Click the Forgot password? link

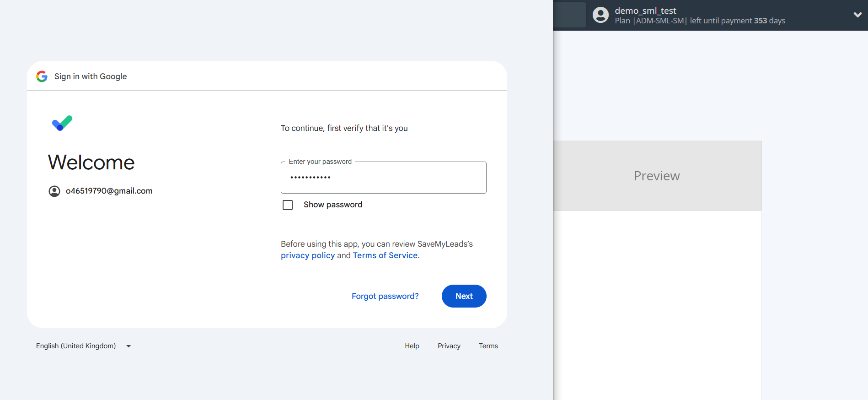click(x=385, y=296)
